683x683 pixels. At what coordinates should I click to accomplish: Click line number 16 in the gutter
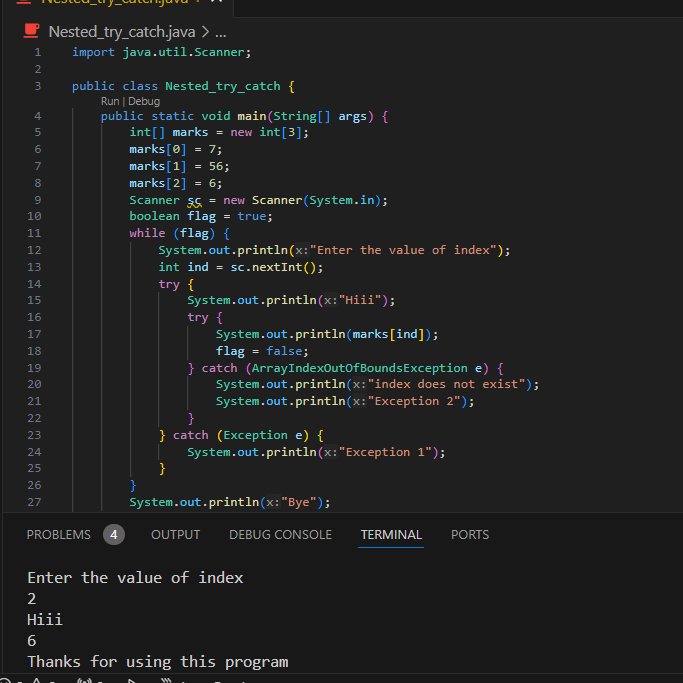pyautogui.click(x=34, y=317)
